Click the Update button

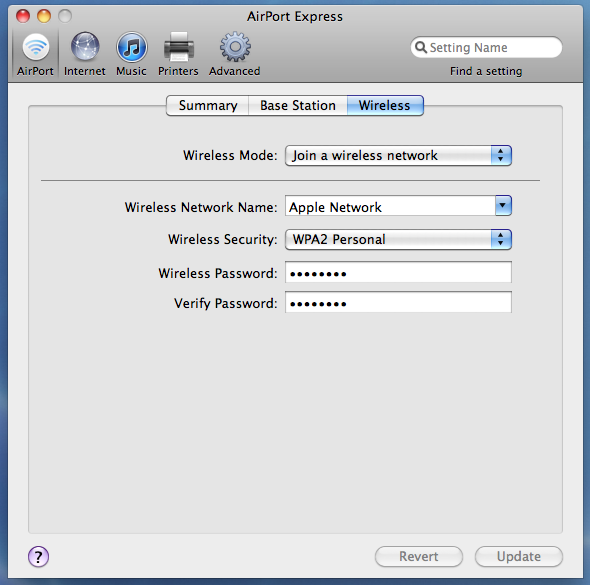tap(519, 556)
